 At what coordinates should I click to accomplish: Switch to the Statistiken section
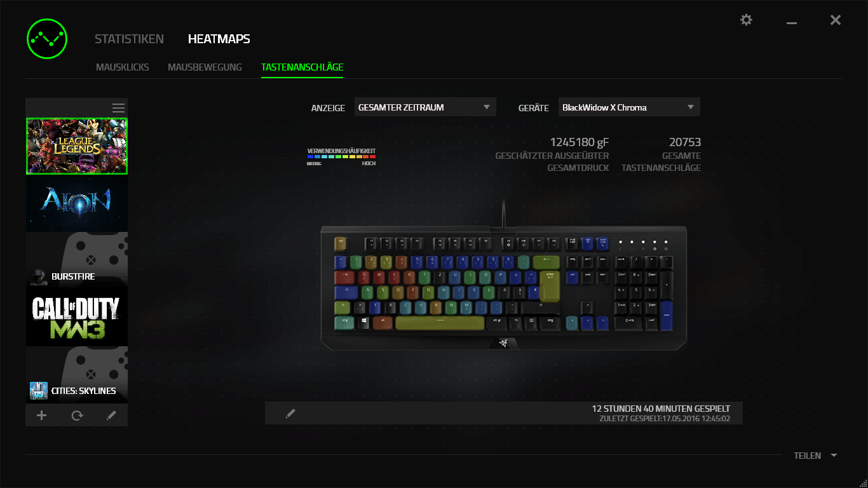pos(129,39)
